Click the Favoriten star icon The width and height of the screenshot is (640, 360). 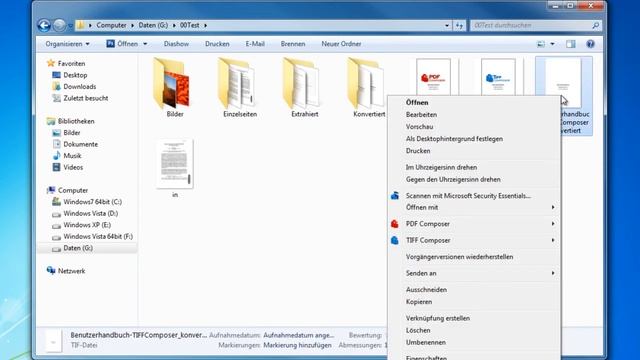tap(51, 63)
